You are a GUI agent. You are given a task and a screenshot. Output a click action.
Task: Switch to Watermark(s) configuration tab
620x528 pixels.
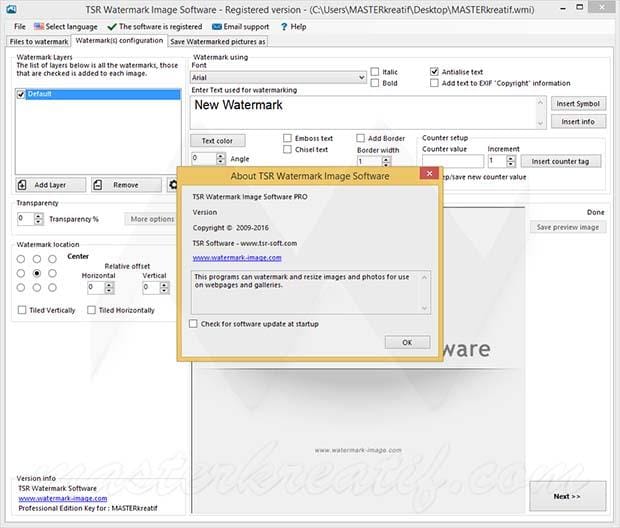click(119, 40)
